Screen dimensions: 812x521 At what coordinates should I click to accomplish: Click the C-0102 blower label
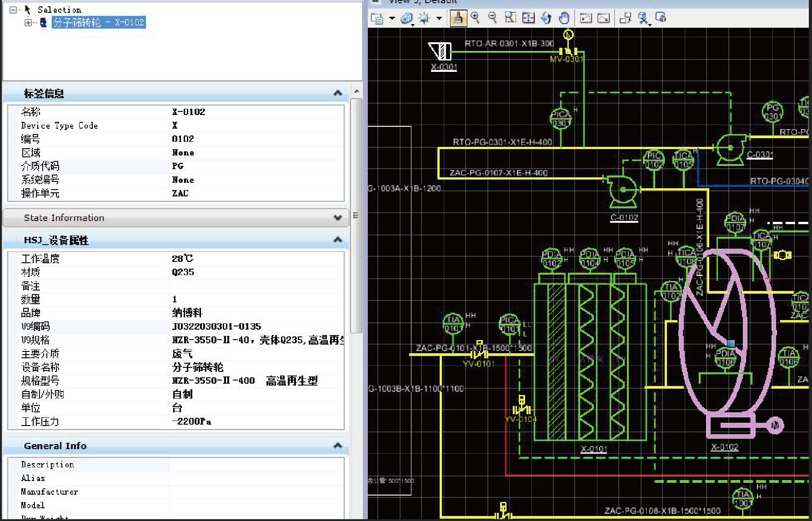624,217
